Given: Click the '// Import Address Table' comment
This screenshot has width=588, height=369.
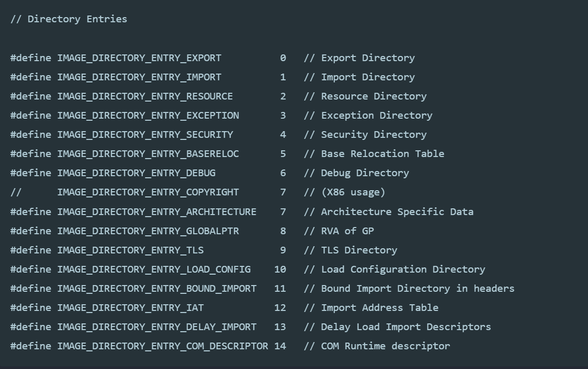Looking at the screenshot, I should 371,307.
